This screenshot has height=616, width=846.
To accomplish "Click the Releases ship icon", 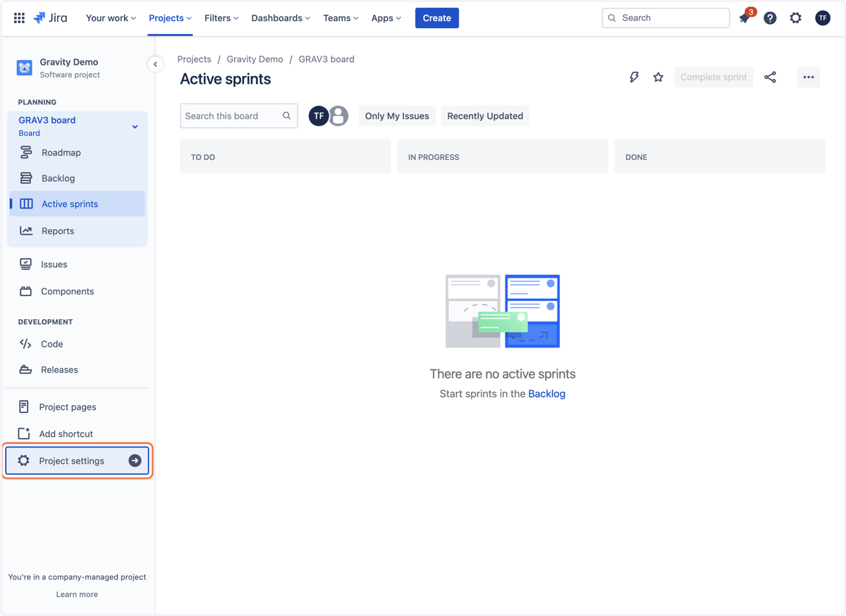I will [x=26, y=369].
